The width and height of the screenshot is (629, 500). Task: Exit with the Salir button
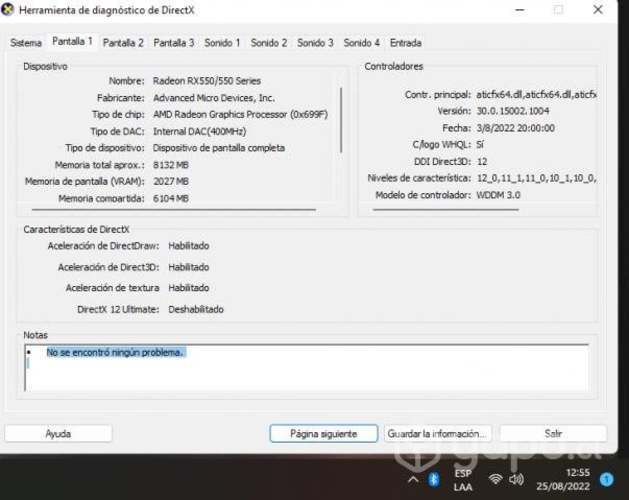(553, 433)
